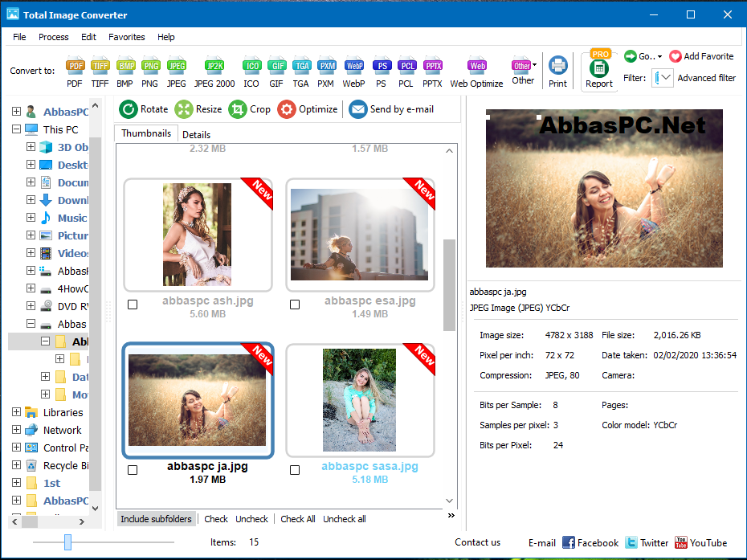This screenshot has width=747, height=560.
Task: Open the Go.. dropdown arrow
Action: (659, 57)
